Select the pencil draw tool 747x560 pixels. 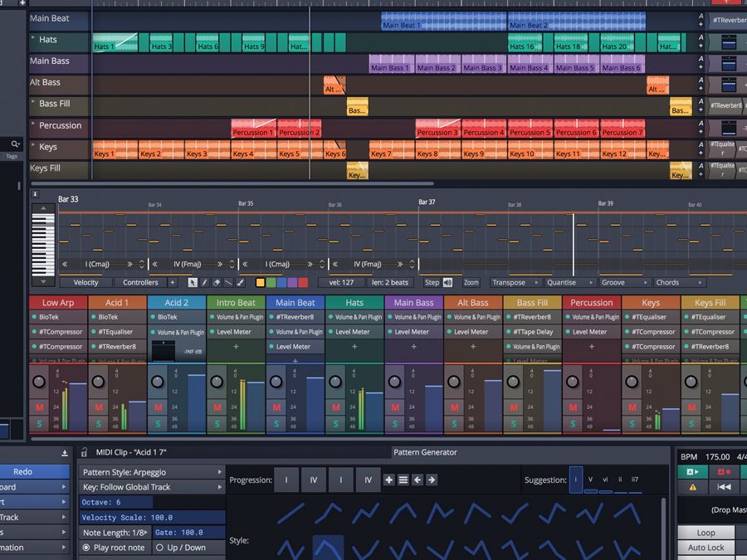204,282
